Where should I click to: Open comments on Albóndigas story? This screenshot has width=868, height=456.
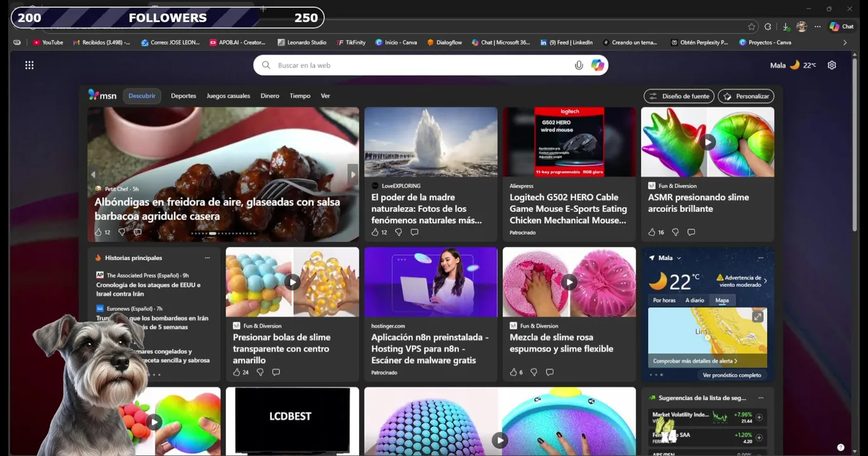tap(137, 232)
